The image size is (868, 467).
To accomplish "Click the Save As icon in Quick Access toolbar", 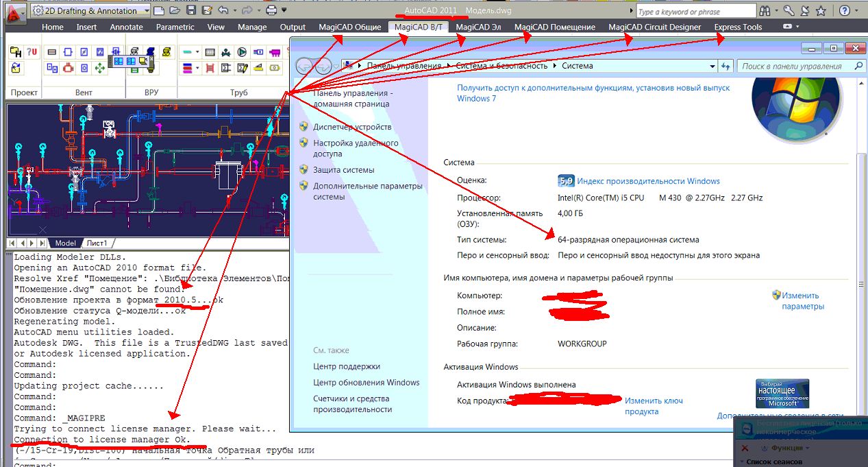I will point(206,11).
